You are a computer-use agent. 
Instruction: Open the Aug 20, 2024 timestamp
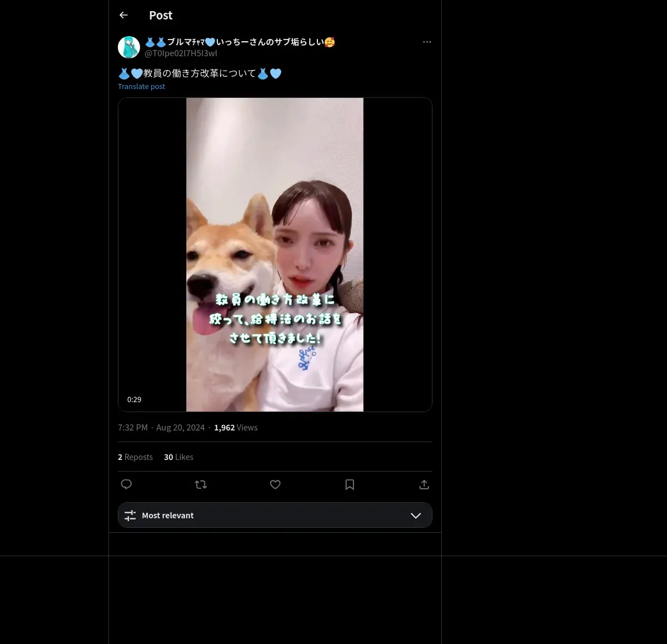tap(180, 427)
